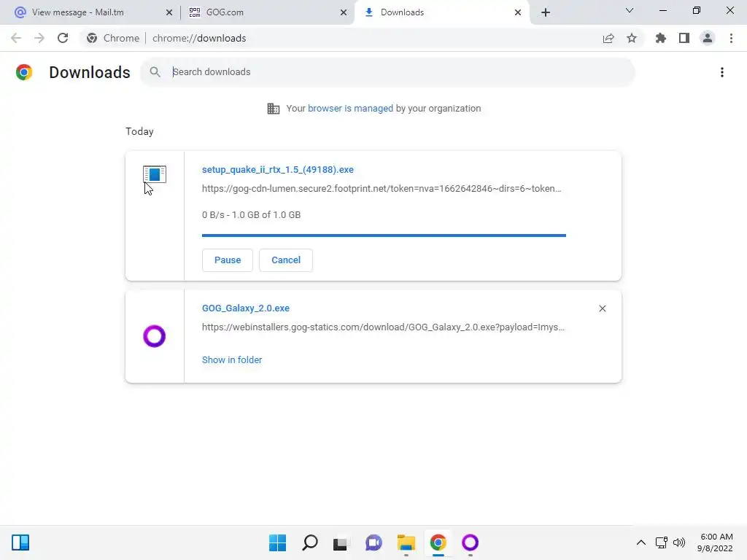Screen dimensions: 747x560
Task: Close the GOG.com tab
Action: tap(344, 12)
